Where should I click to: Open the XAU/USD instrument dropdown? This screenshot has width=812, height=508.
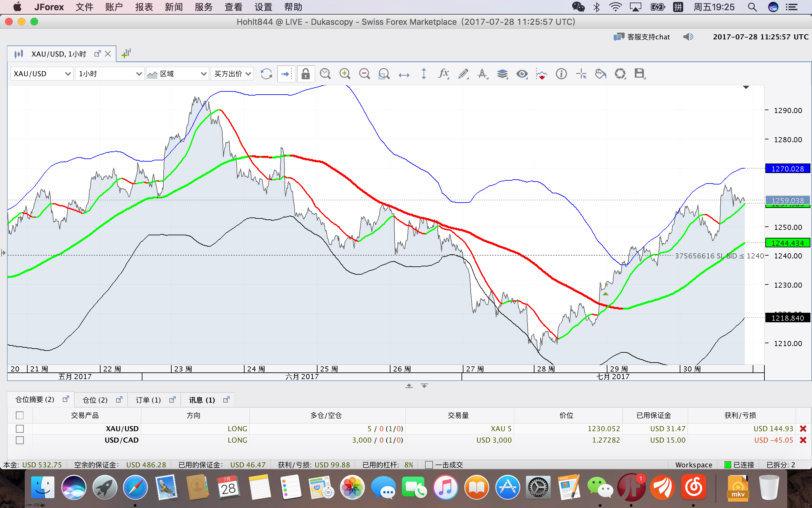(x=42, y=74)
